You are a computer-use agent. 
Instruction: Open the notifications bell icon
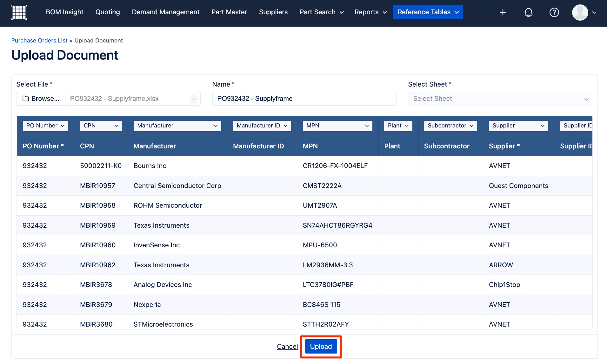528,12
